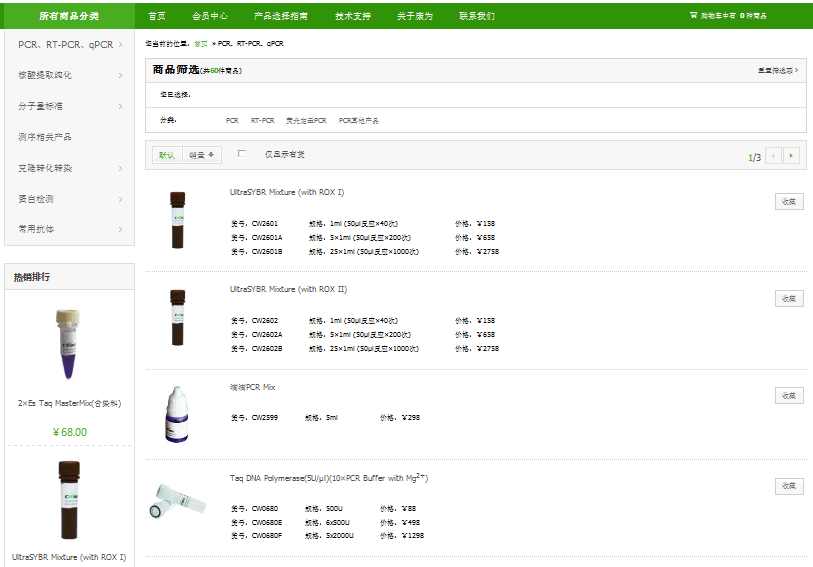Expand the PCR、RT-PCR、qPCR category chevron
Image resolution: width=813 pixels, height=567 pixels.
point(120,45)
